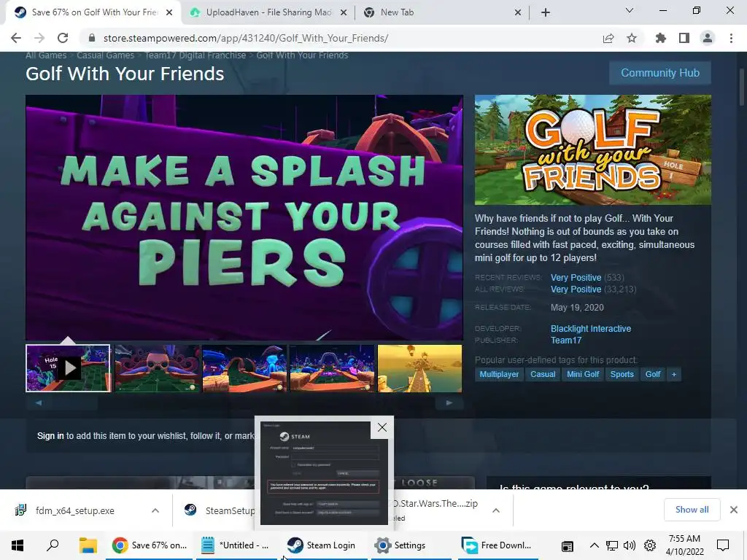Close the New Tab tab

518,13
